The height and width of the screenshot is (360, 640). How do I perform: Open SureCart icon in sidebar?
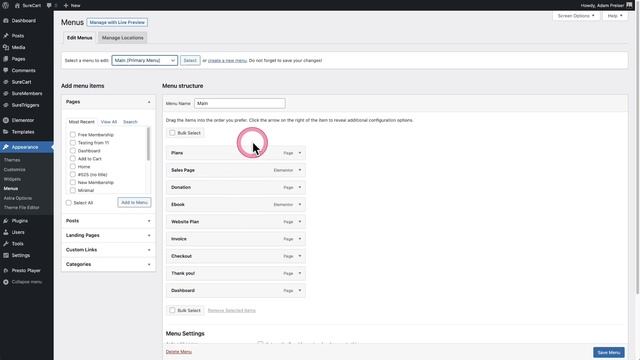coord(6,82)
